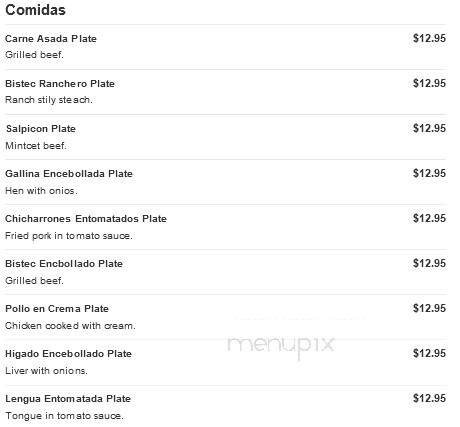The height and width of the screenshot is (427, 460).
Task: Click the Lengua Entomatada Plate title
Action: tap(68, 399)
